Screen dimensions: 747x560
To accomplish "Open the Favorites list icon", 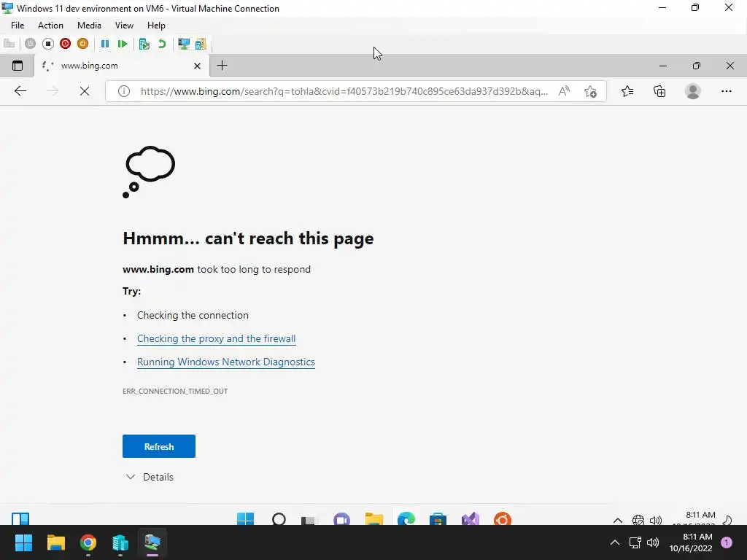I will 627,91.
